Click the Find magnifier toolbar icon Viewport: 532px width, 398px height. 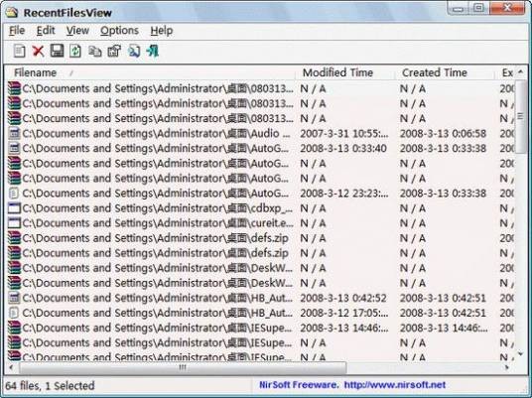pyautogui.click(x=134, y=52)
